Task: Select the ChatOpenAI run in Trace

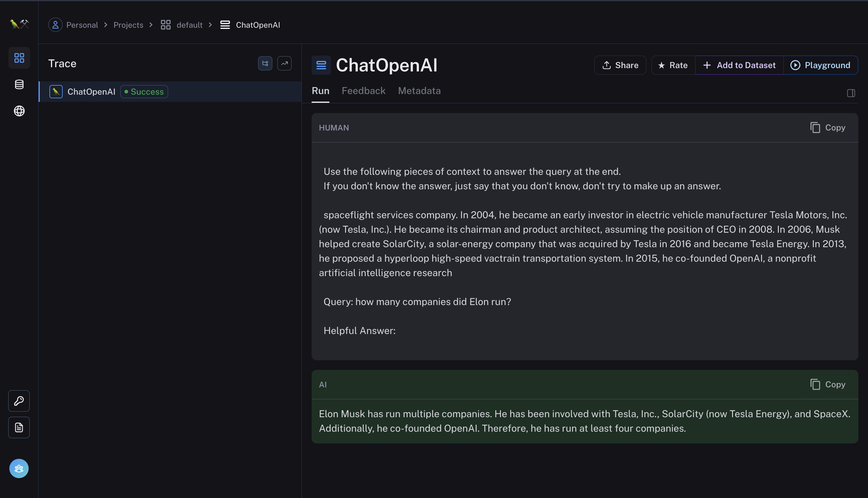Action: pyautogui.click(x=91, y=92)
